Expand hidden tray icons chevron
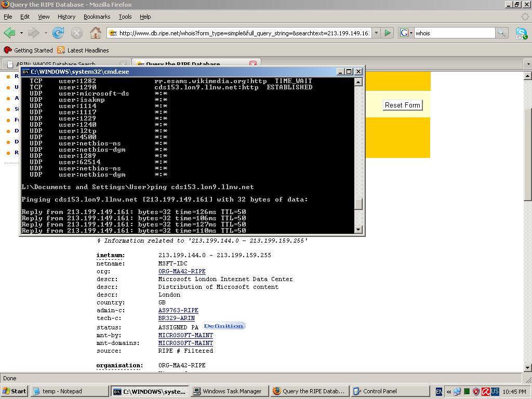Viewport: 532px width, 399px height. 448,392
